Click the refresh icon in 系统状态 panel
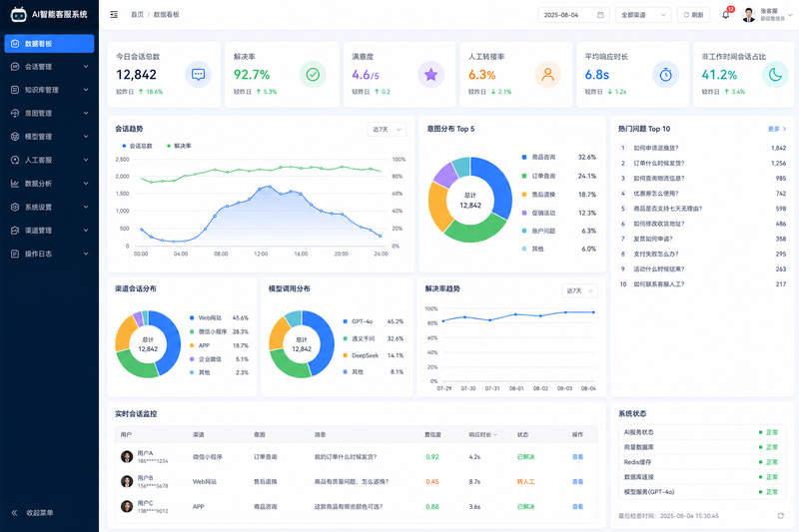This screenshot has height=532, width=799. coord(780,516)
